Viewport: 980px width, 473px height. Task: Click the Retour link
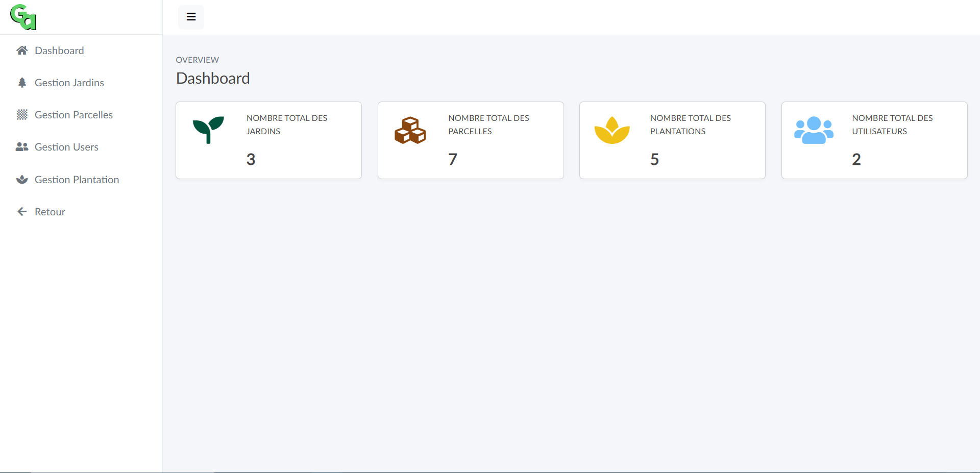pyautogui.click(x=50, y=212)
